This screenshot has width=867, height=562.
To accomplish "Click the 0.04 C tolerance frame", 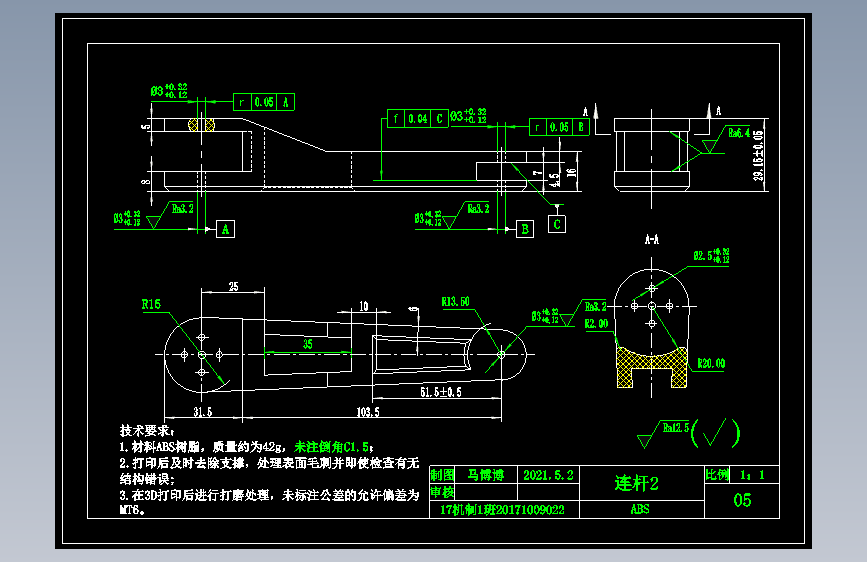I will tap(417, 118).
